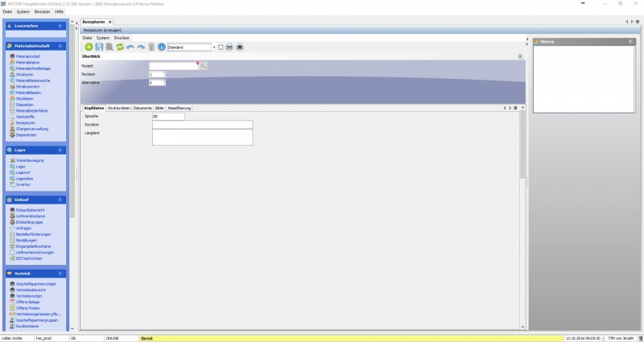Image resolution: width=644 pixels, height=342 pixels.
Task: Open the Benutzer menu in main menu bar
Action: pyautogui.click(x=42, y=11)
